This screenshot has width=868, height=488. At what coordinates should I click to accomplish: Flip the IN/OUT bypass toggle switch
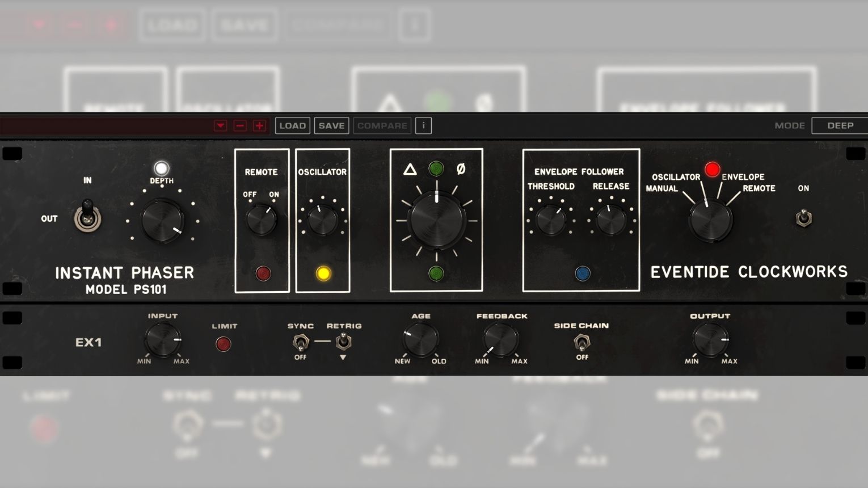[87, 217]
